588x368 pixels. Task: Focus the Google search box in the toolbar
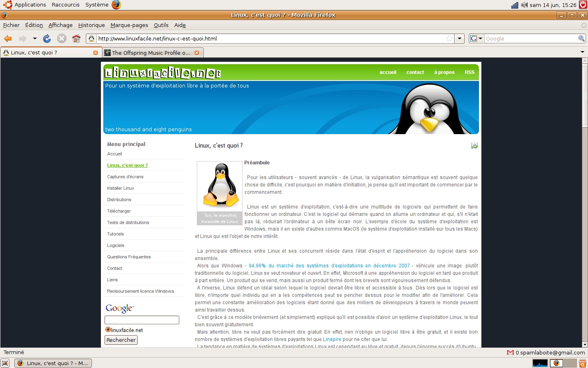(x=531, y=38)
